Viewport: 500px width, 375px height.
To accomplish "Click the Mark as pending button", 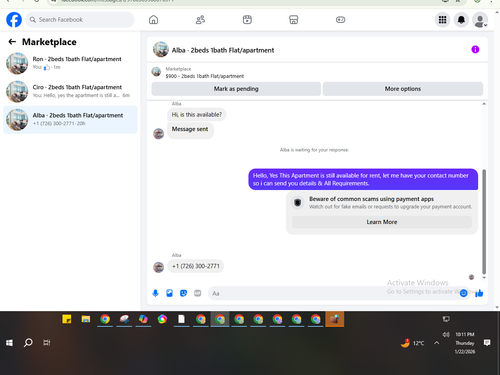I will pyautogui.click(x=236, y=89).
